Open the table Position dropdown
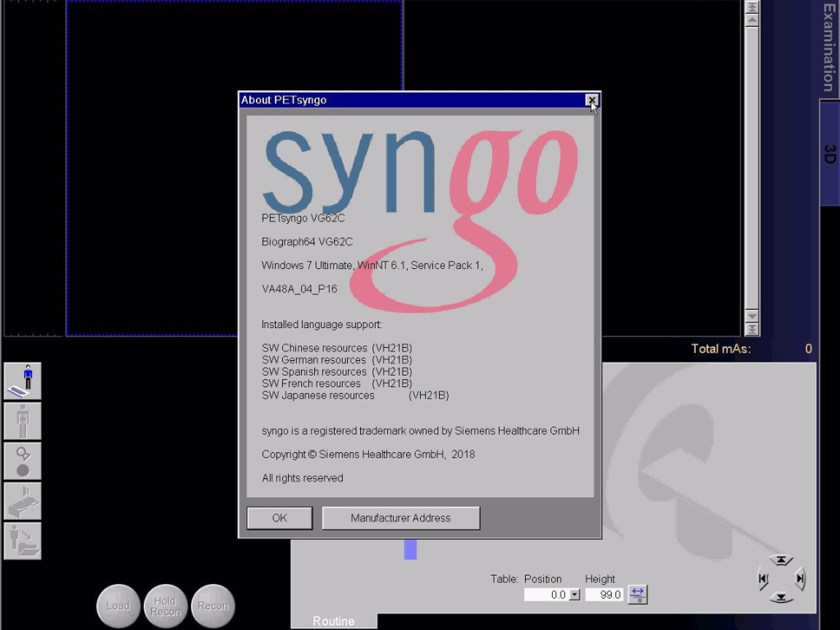 (x=574, y=595)
